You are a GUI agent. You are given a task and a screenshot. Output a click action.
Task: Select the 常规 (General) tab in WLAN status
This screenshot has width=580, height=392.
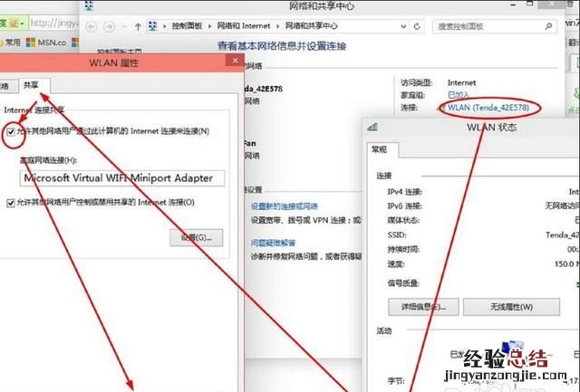(x=378, y=149)
